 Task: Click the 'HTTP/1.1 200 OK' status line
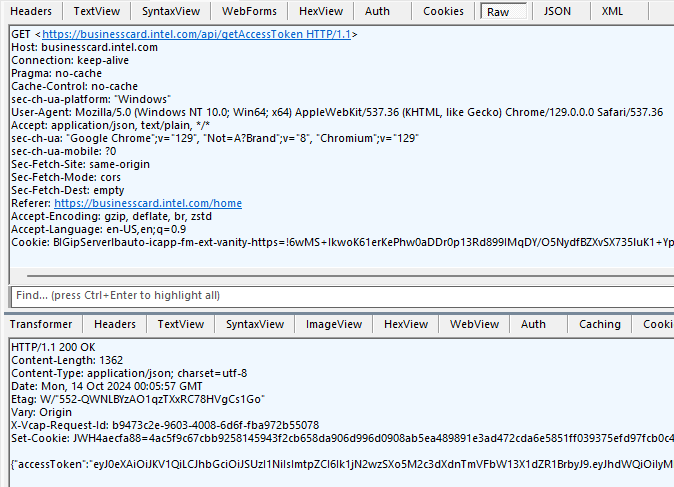[53, 347]
